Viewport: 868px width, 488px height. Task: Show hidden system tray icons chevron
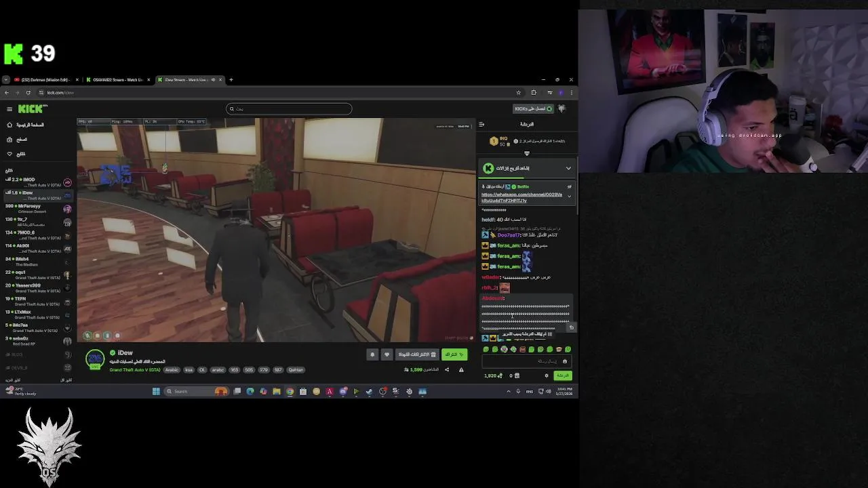click(x=509, y=391)
